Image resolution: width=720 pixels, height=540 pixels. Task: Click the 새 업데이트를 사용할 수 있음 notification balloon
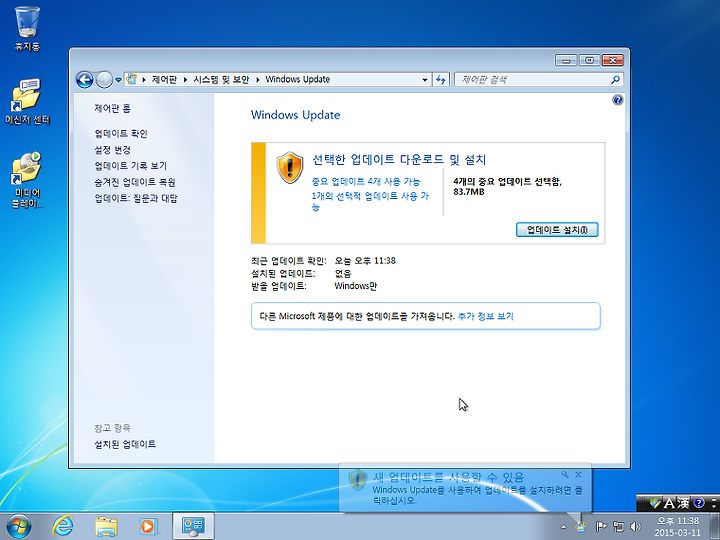click(x=465, y=488)
